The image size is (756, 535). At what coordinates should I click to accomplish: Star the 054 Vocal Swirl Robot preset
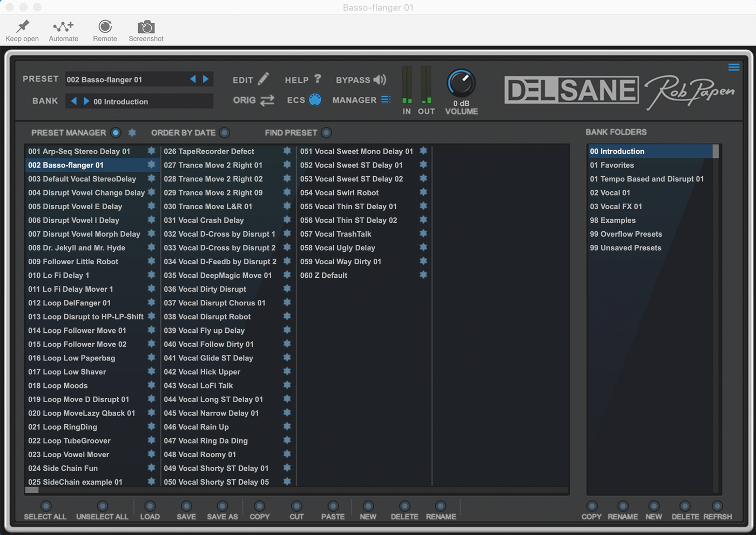tap(423, 192)
